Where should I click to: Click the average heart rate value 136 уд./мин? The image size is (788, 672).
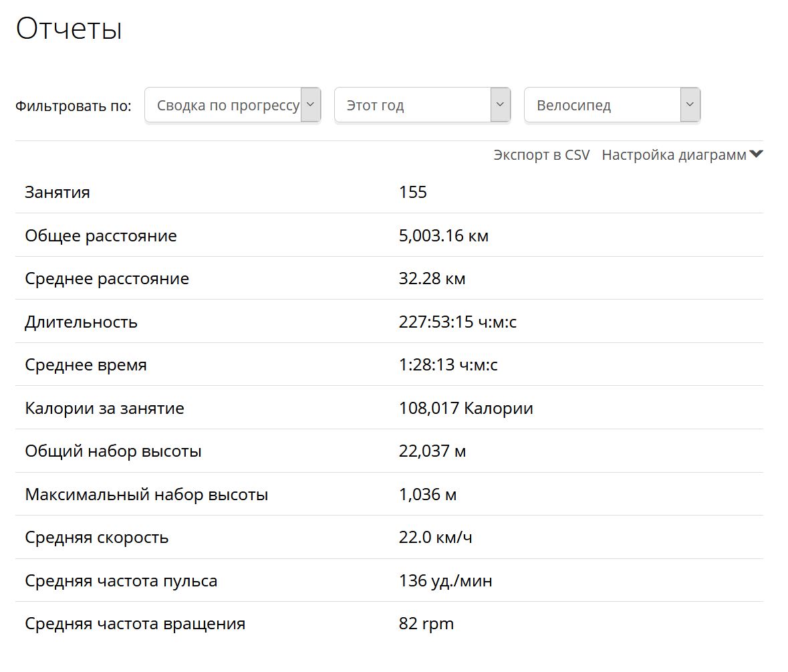click(x=445, y=581)
